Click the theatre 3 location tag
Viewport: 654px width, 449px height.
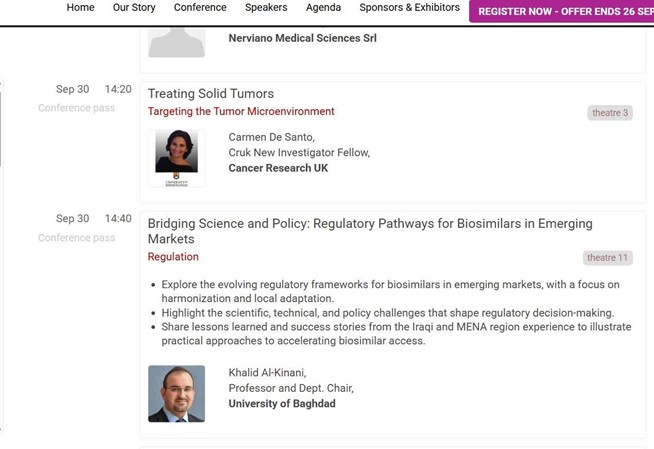pos(610,113)
